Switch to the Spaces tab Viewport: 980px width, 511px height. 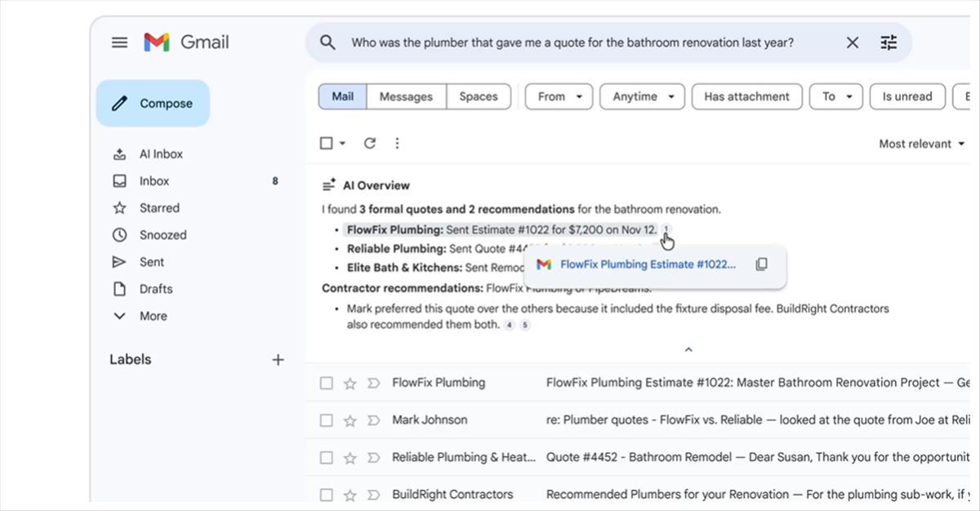479,96
